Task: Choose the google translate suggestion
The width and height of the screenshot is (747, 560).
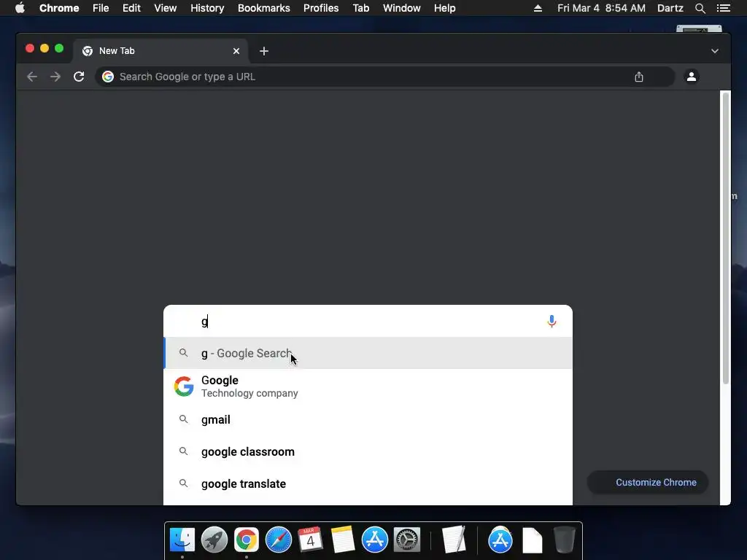Action: pyautogui.click(x=368, y=483)
